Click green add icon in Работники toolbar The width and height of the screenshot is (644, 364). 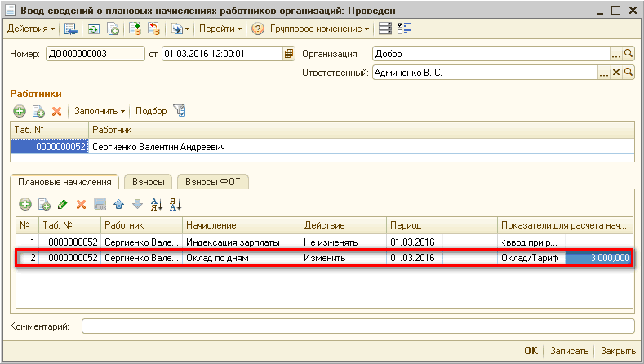[x=20, y=111]
